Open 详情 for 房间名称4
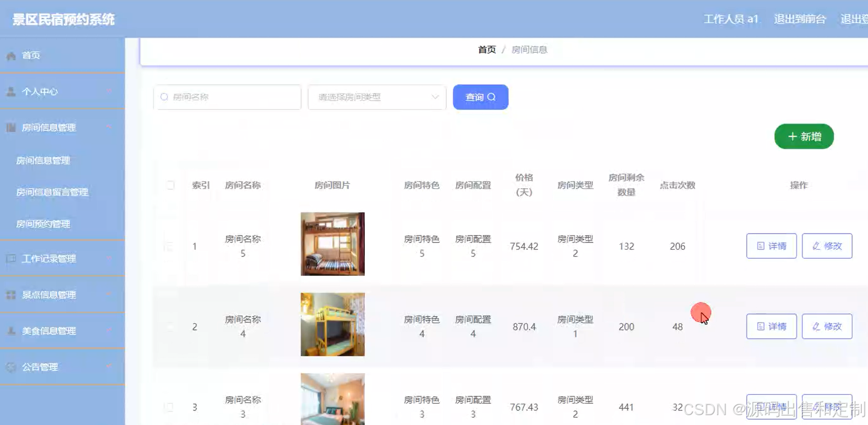 click(x=771, y=326)
